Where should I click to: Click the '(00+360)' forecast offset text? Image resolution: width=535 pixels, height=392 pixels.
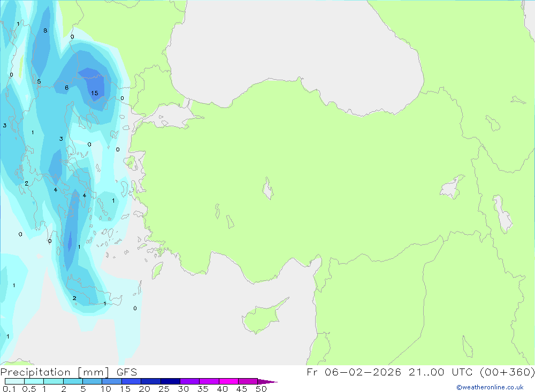point(508,372)
